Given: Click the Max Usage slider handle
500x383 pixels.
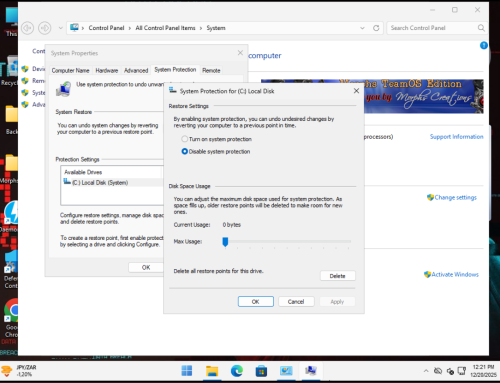Looking at the screenshot, I should click(x=225, y=242).
